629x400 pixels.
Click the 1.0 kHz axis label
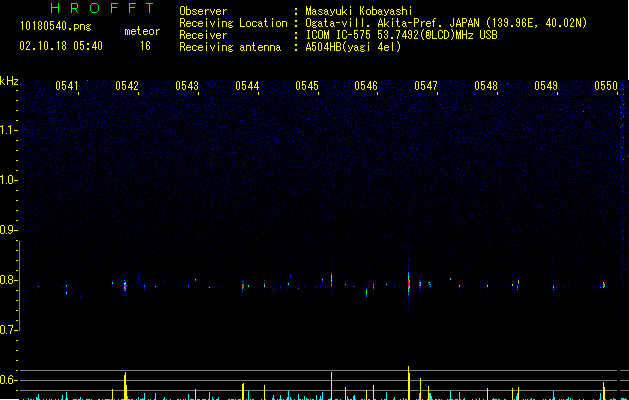(x=9, y=180)
